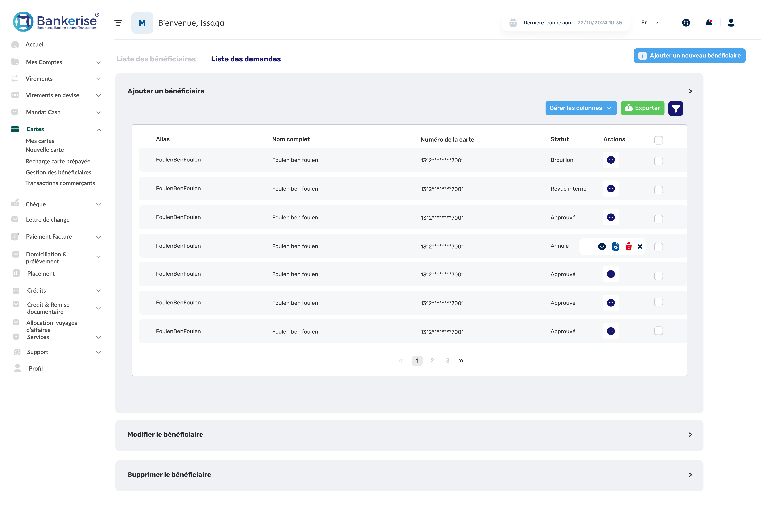This screenshot has height=532, width=761.
Task: Select the Liste des demandes tab
Action: pyautogui.click(x=246, y=59)
